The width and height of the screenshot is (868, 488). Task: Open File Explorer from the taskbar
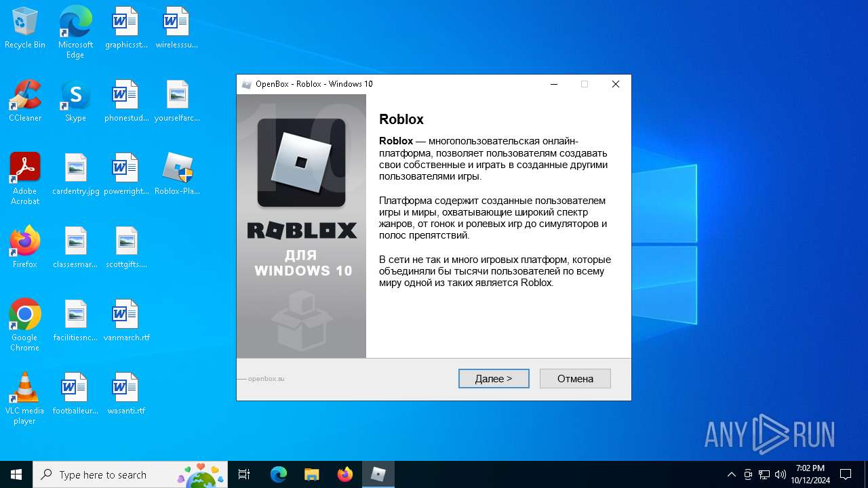311,474
